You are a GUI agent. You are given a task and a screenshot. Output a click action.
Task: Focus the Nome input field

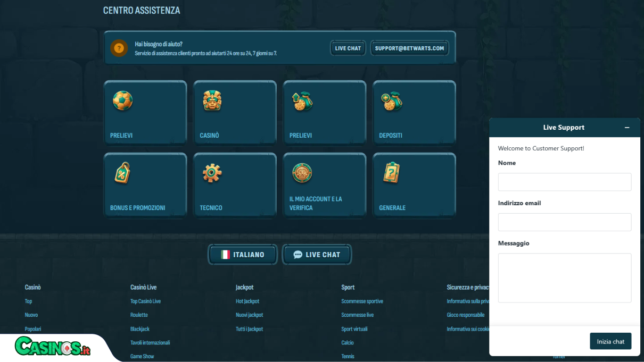[565, 182]
